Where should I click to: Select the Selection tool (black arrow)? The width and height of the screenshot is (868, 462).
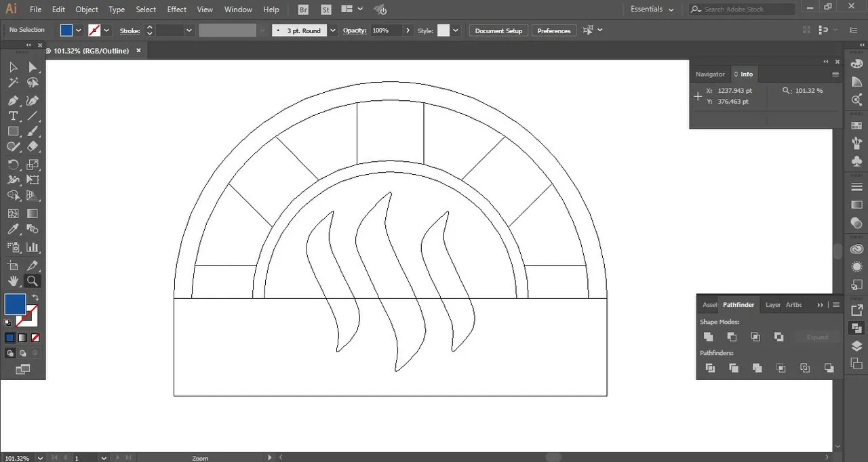(x=13, y=66)
